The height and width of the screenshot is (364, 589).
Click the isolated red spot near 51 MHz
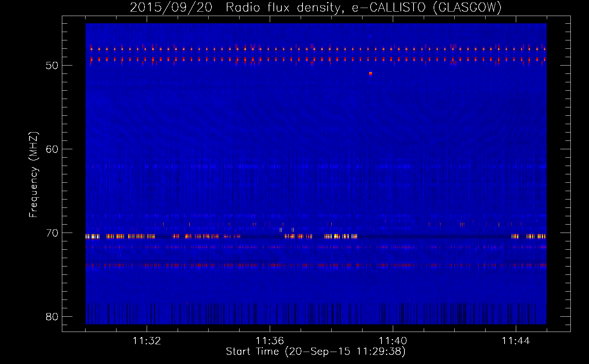[371, 74]
